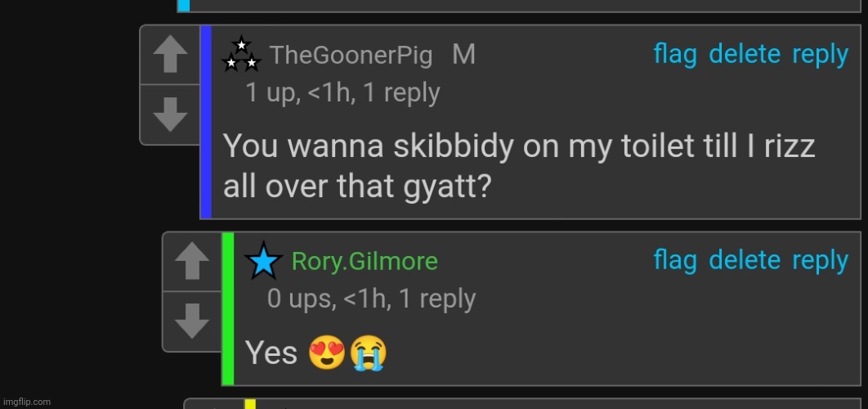The image size is (868, 409).
Task: Click the heart-eyes emoji in Rory's reply
Action: (326, 353)
